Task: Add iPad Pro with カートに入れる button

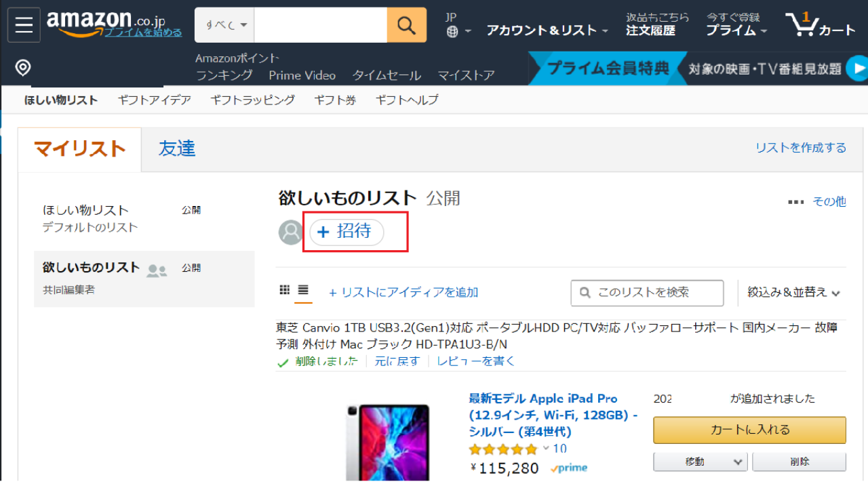Action: (x=749, y=430)
